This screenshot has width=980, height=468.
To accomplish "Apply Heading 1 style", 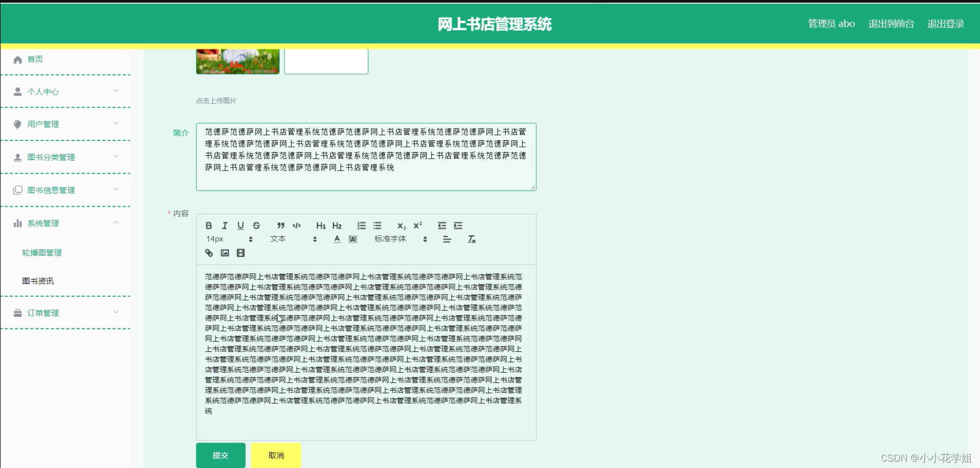I will point(321,226).
